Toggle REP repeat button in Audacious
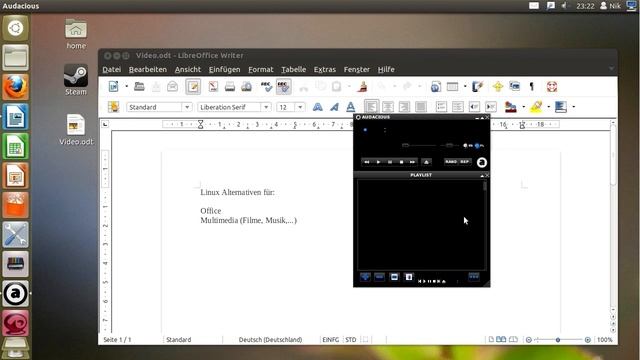This screenshot has width=640, height=360. (464, 162)
